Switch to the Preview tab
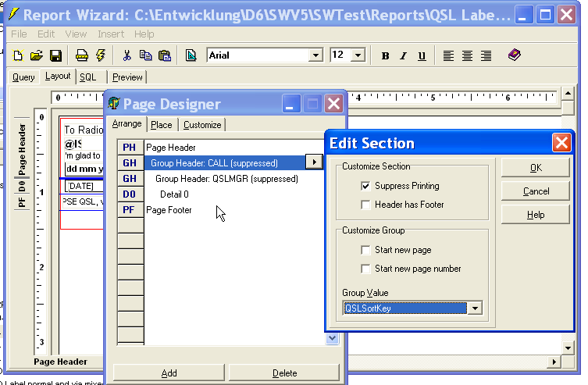Viewport: 588px width, 385px height. 127,77
